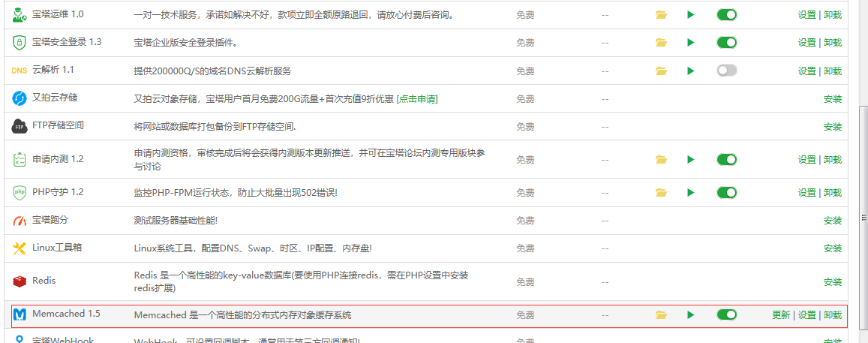This screenshot has height=343, width=868.
Task: Open folder for 申请内测 plugin
Action: (x=661, y=160)
